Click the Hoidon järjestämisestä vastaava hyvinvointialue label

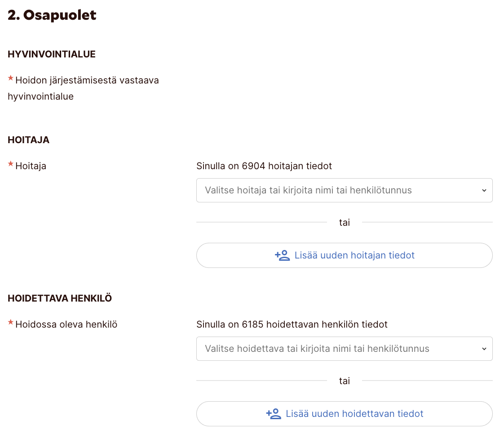[x=87, y=81]
